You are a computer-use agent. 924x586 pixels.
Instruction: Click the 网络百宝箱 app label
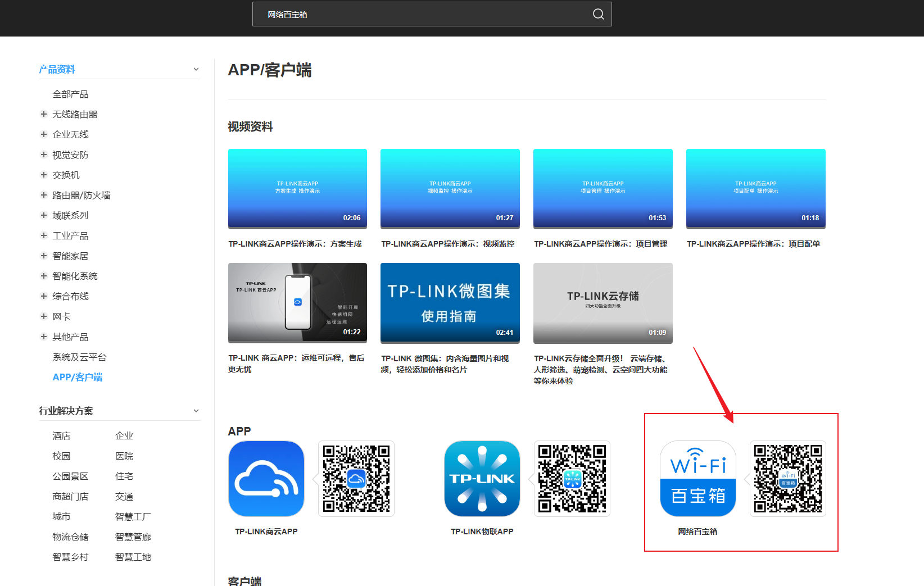point(697,532)
